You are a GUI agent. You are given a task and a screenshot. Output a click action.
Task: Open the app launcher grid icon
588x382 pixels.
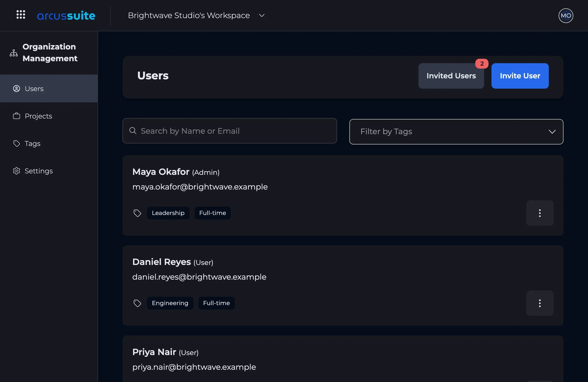21,14
